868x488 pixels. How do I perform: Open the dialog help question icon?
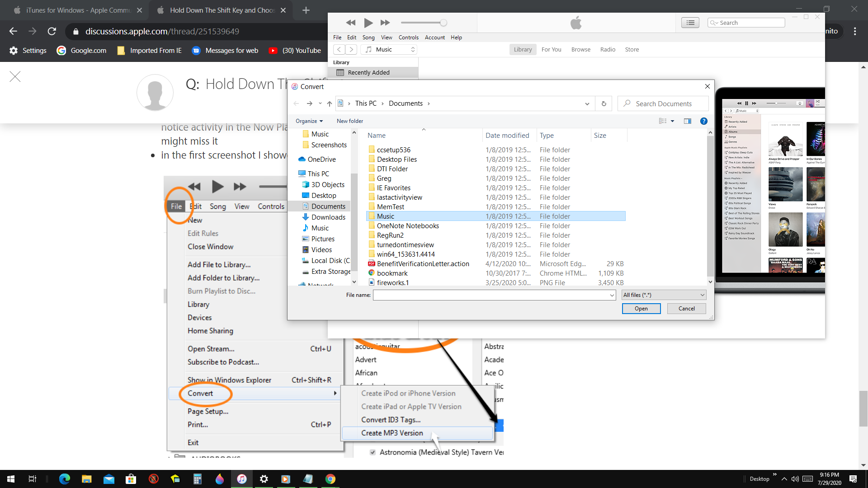[x=703, y=121]
